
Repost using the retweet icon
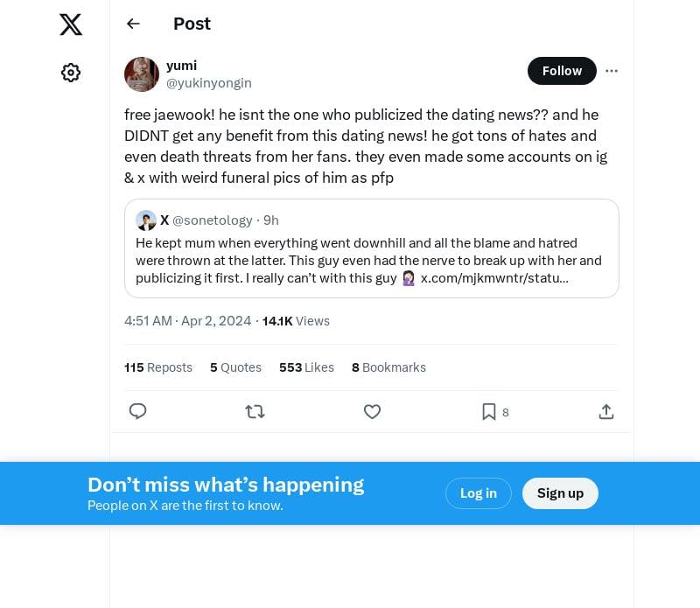pyautogui.click(x=255, y=411)
